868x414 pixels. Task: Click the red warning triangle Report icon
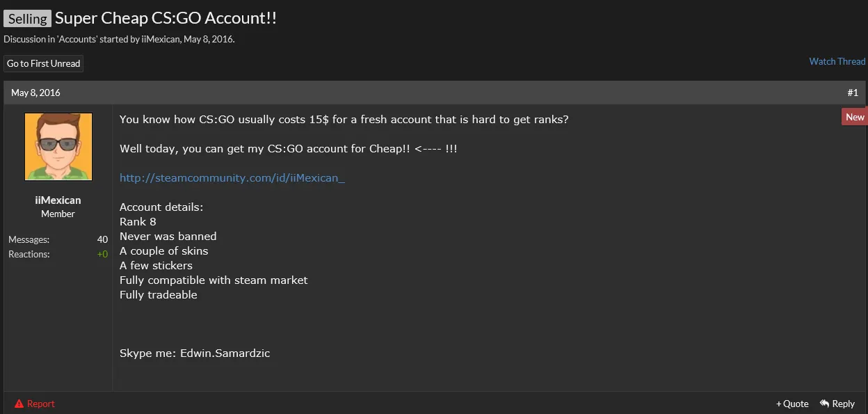(19, 404)
